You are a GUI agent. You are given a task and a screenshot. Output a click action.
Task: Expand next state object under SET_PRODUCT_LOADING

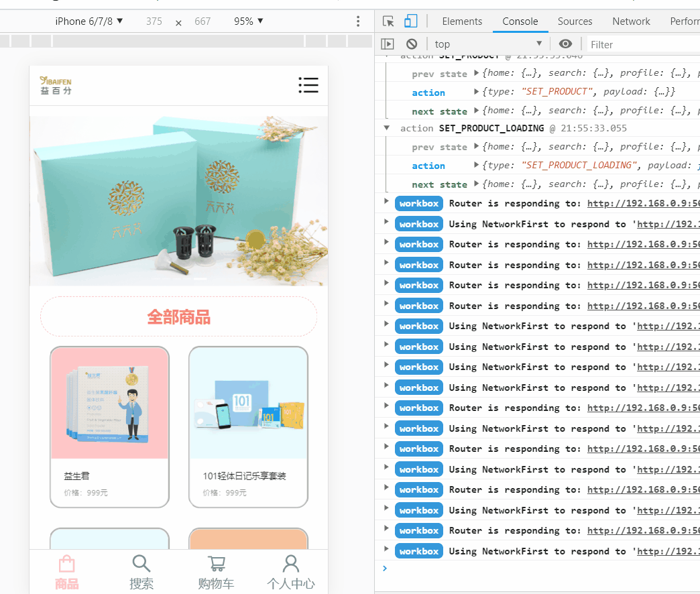click(x=476, y=184)
